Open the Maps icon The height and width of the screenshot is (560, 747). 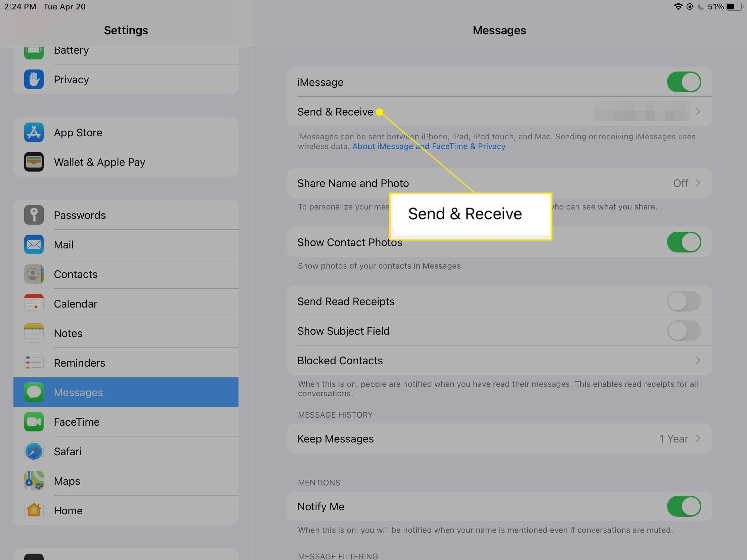[34, 481]
